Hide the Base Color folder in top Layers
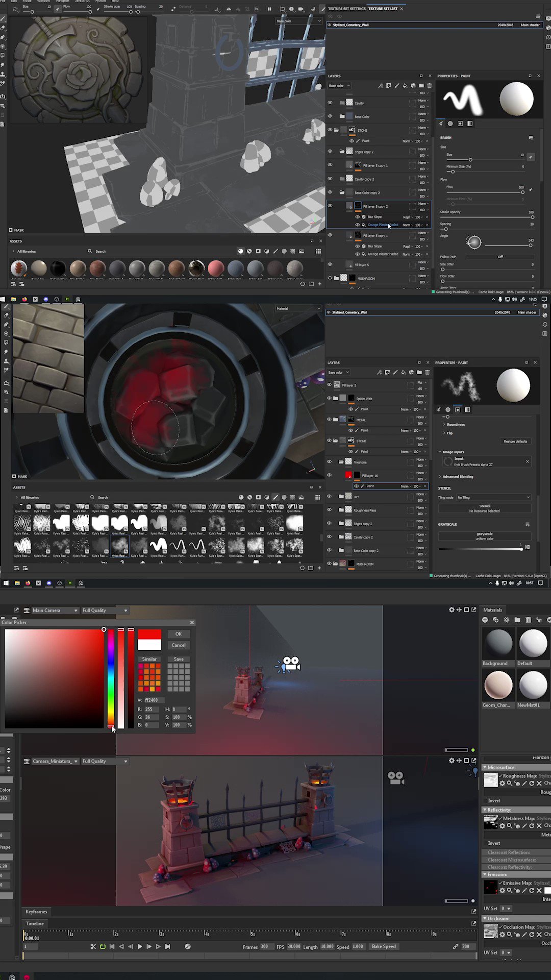This screenshot has width=551, height=980. [x=330, y=116]
